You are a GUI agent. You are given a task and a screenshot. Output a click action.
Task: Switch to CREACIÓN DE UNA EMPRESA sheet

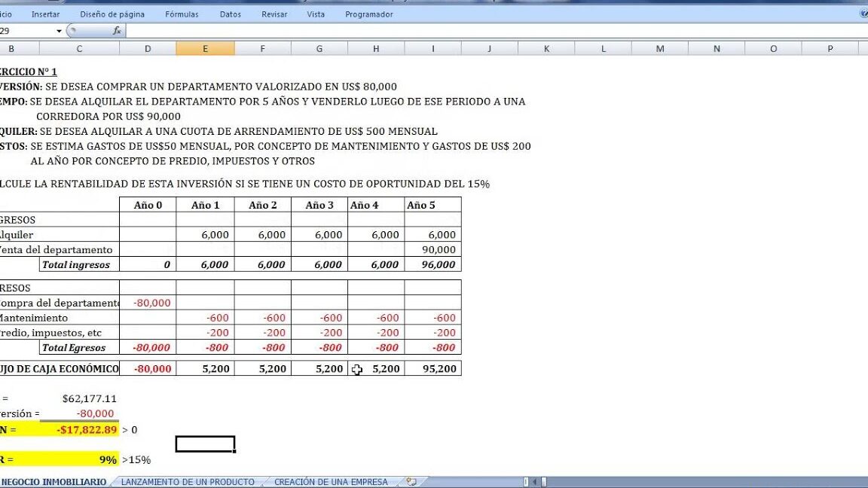tap(331, 482)
